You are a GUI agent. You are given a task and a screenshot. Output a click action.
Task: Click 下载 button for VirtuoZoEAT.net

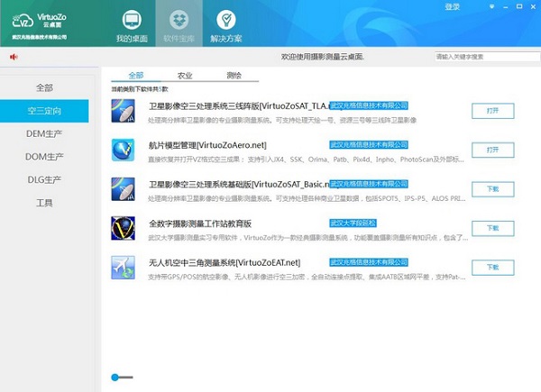(x=492, y=267)
